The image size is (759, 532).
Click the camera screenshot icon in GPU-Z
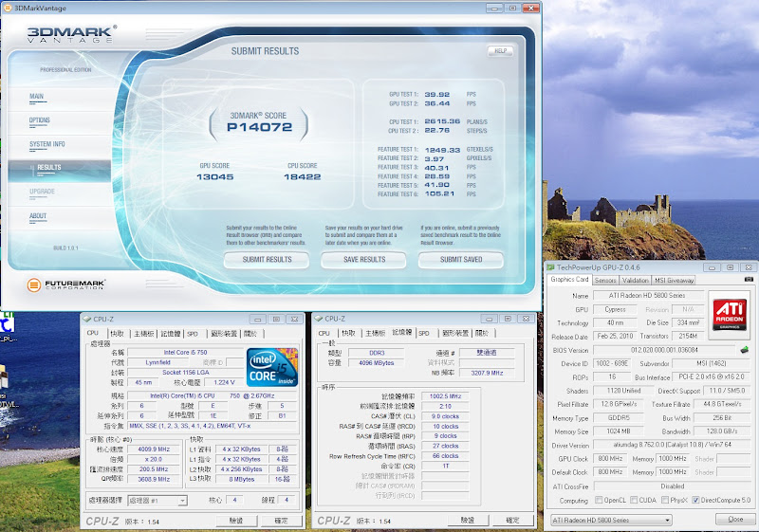(x=749, y=280)
